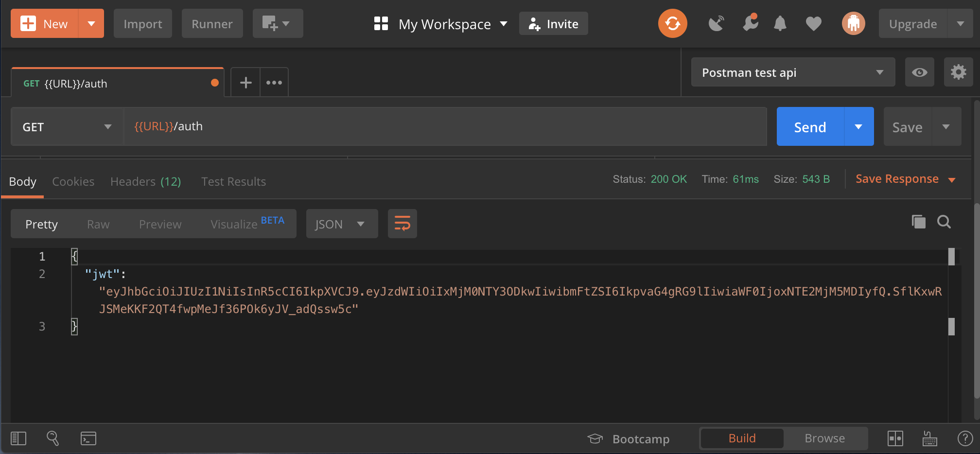Select the Preview view mode

tap(160, 224)
